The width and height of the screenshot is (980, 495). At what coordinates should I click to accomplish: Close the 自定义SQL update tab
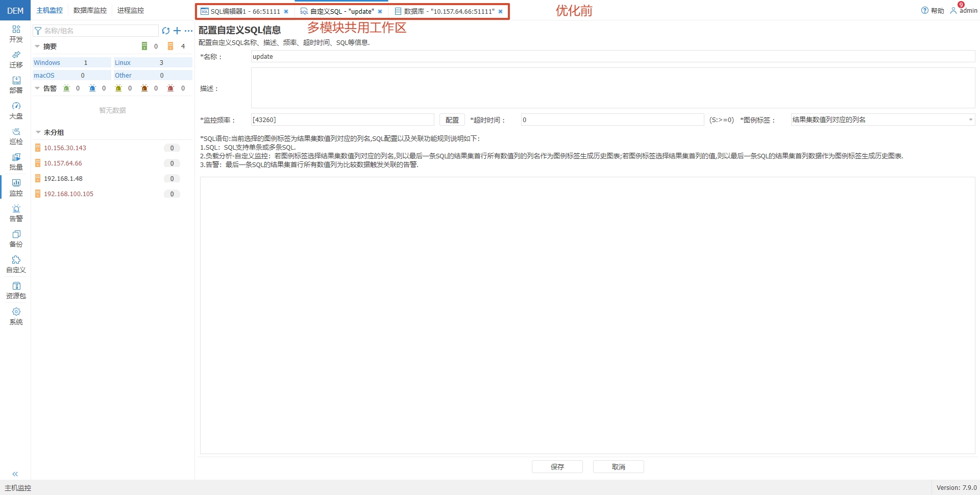pos(380,11)
